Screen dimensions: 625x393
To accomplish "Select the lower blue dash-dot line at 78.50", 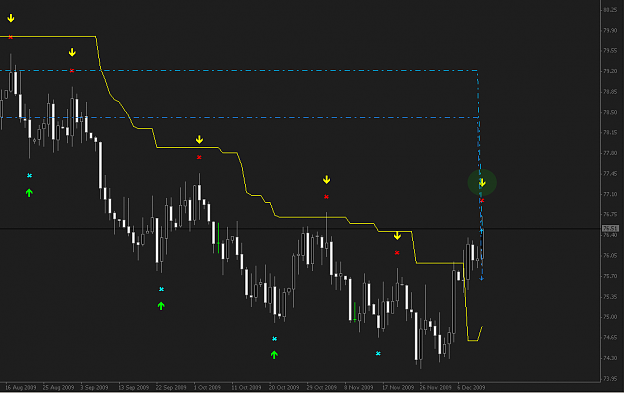I will click(x=239, y=118).
